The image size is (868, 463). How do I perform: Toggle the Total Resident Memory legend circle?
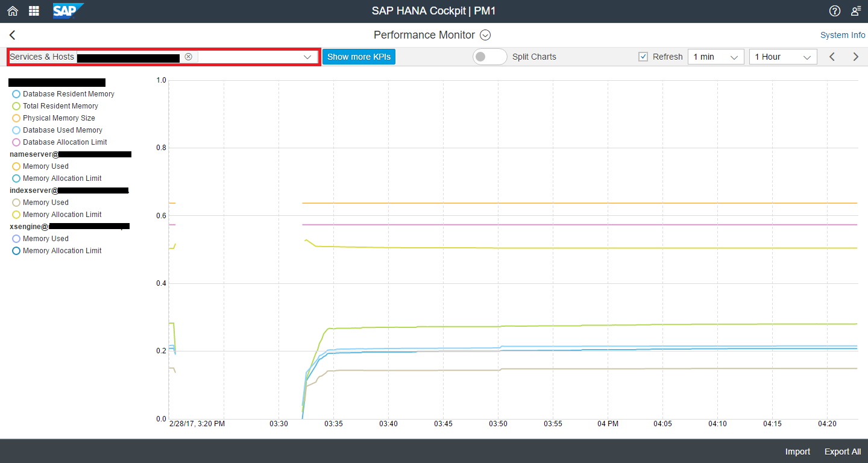click(x=16, y=106)
